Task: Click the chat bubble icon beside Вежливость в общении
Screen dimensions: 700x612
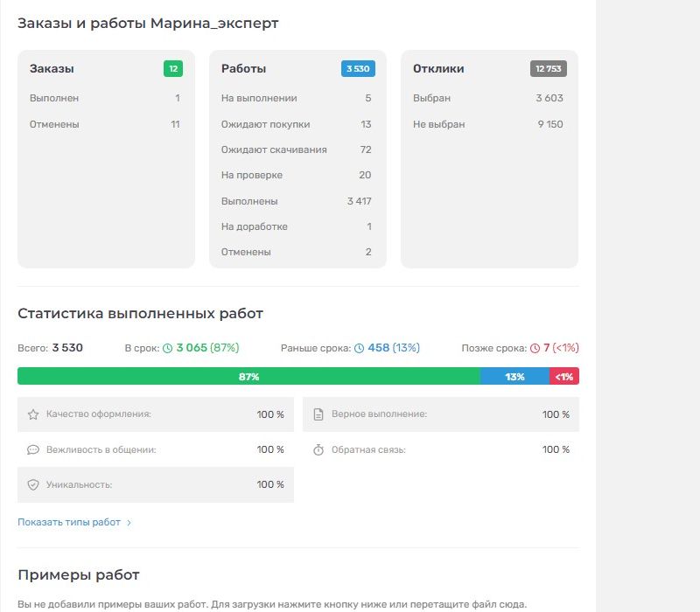Action: pos(33,449)
